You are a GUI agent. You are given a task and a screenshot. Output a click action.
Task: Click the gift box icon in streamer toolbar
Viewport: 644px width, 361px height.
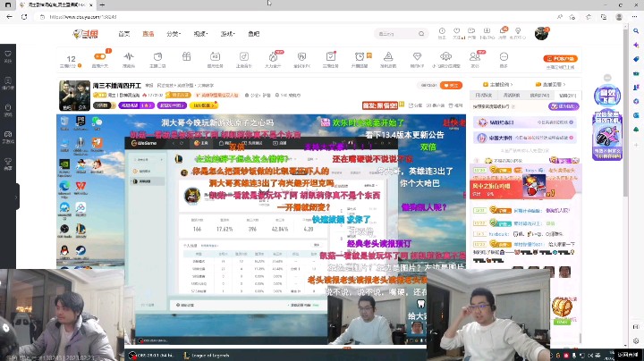[186, 56]
